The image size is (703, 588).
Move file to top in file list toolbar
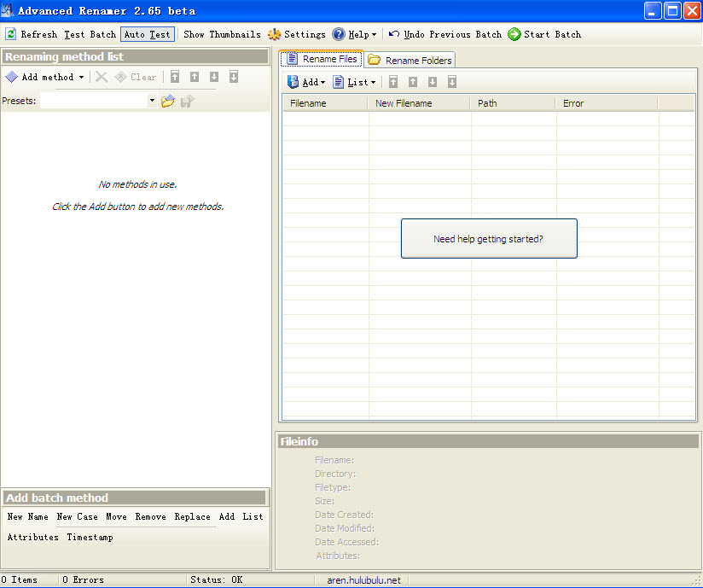click(393, 82)
